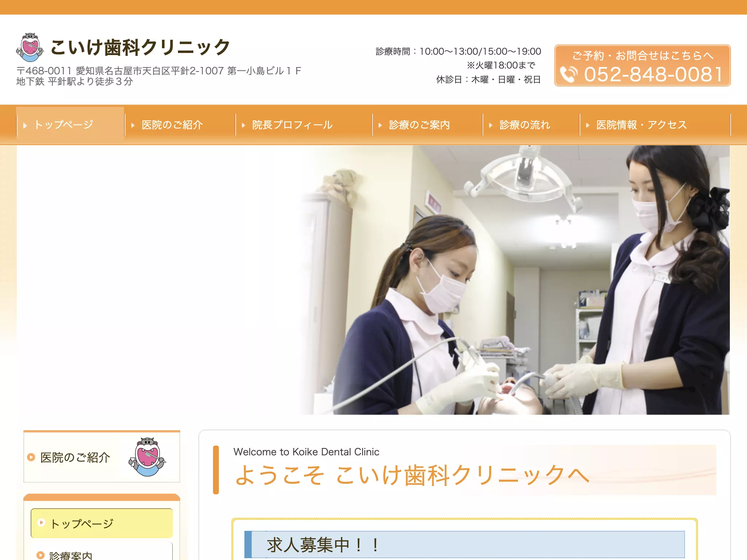Click the arrow icon before 医院情報・アクセス
The height and width of the screenshot is (560, 747).
[588, 125]
